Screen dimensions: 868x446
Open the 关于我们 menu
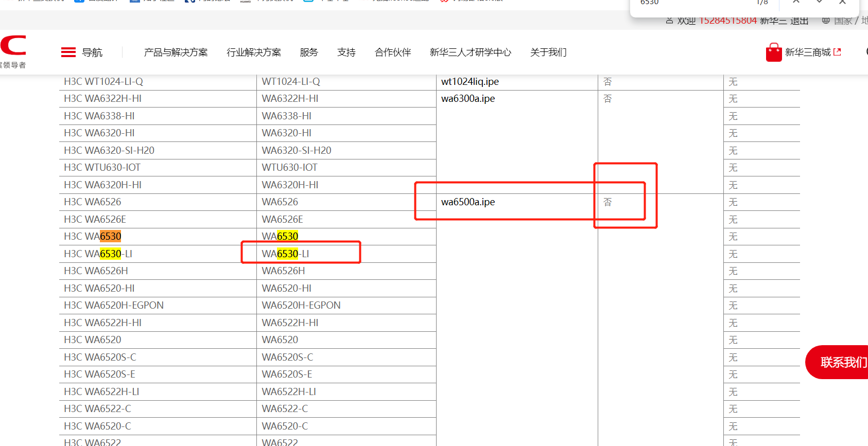[x=548, y=52]
